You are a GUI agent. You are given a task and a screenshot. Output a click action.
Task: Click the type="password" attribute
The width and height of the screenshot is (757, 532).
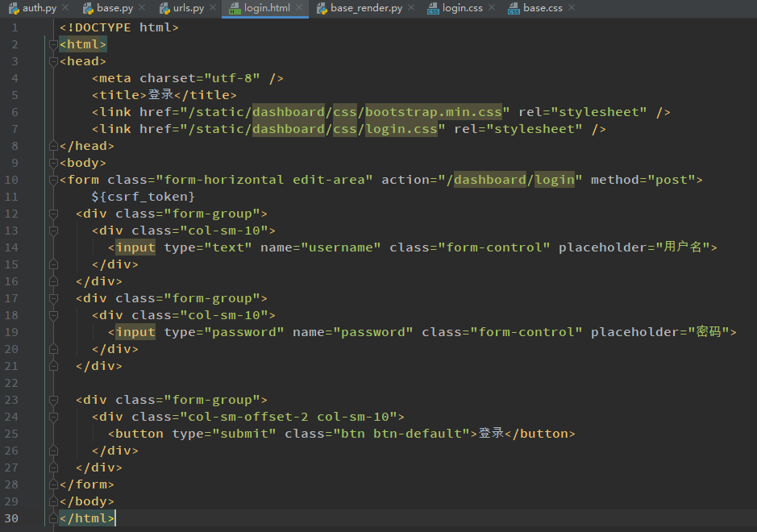224,332
